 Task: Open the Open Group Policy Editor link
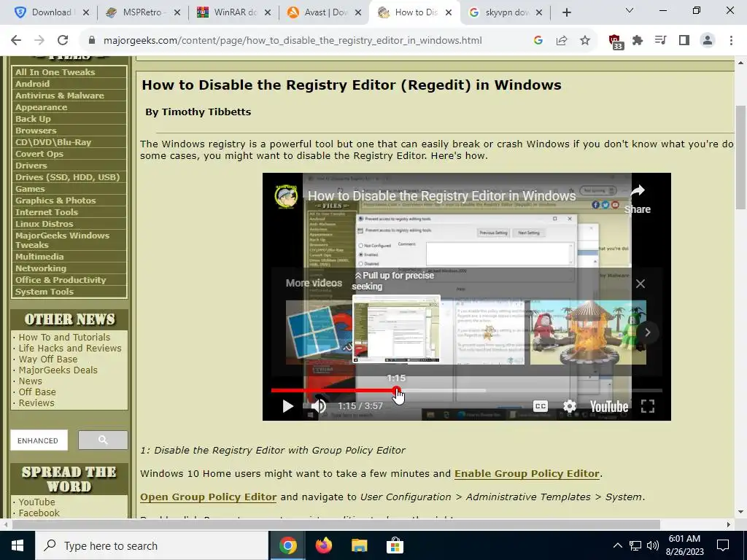tap(208, 497)
